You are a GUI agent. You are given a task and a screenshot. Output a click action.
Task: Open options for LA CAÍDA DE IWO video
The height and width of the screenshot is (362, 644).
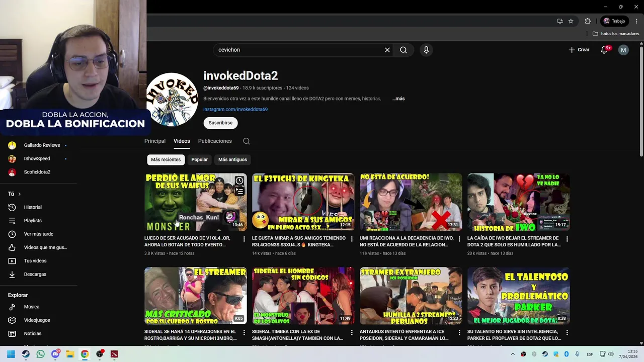click(567, 239)
